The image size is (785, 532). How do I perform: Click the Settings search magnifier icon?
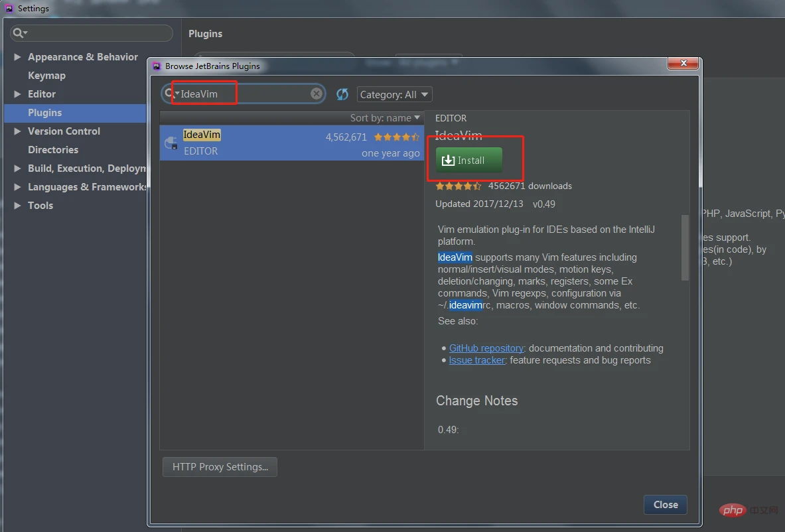(20, 33)
